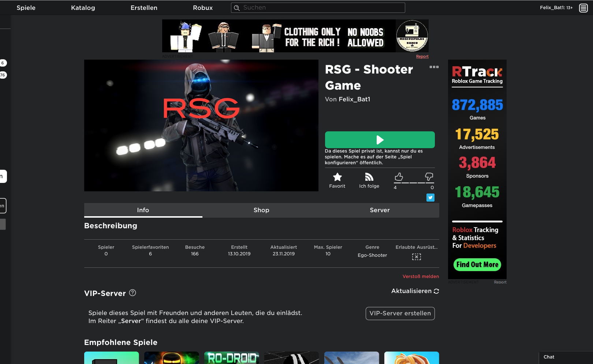This screenshot has width=593, height=364.
Task: Open search using the magnifier icon
Action: (237, 7)
